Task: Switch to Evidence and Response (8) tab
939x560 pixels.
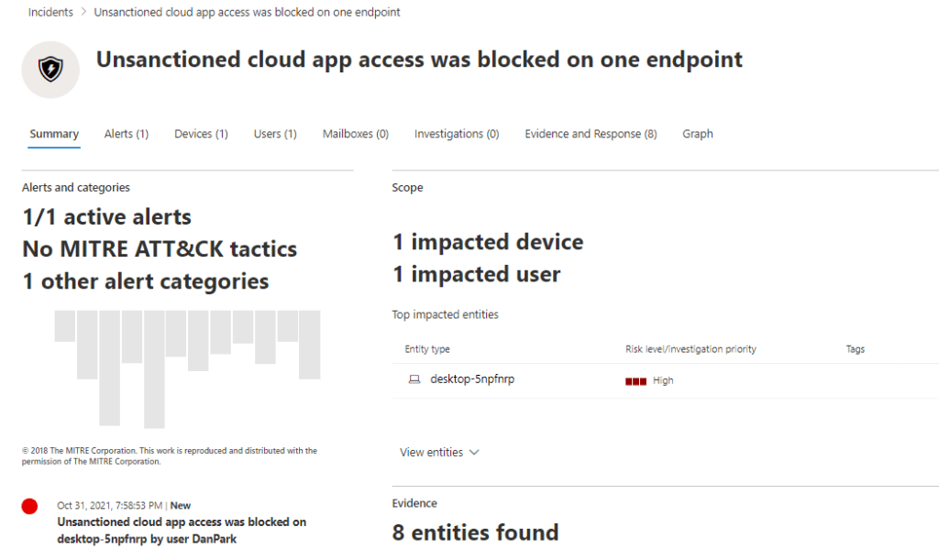Action: [591, 134]
